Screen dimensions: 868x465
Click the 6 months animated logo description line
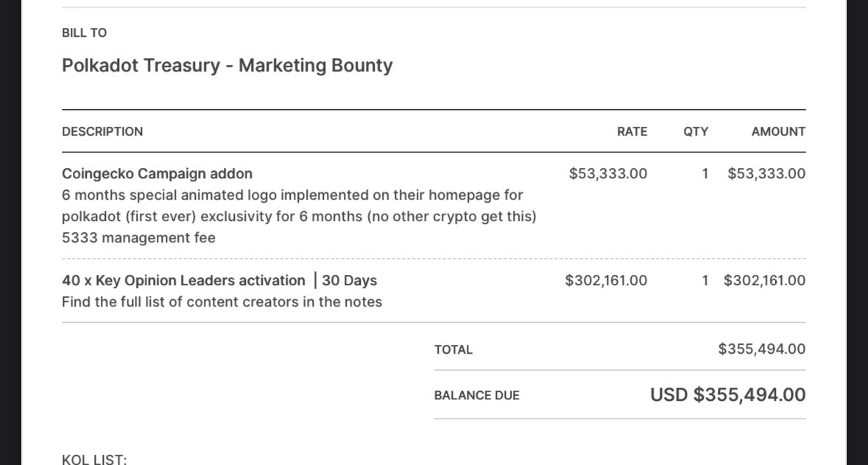pos(292,195)
